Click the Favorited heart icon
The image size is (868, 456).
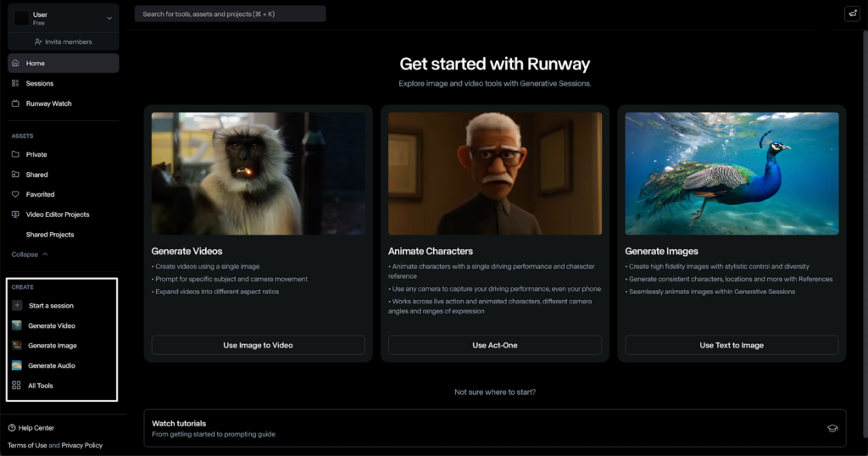click(15, 194)
